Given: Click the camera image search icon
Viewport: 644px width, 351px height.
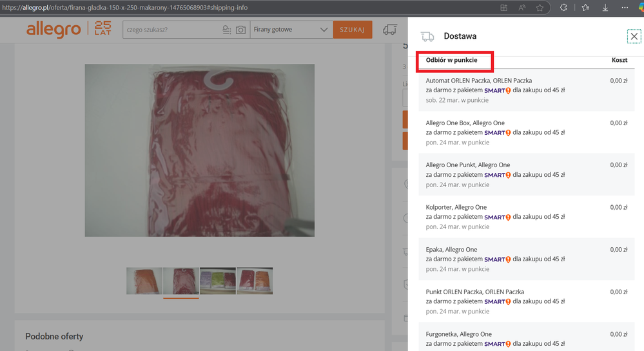Looking at the screenshot, I should (x=240, y=30).
